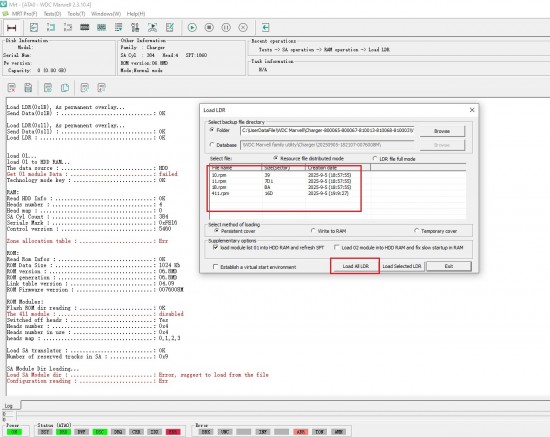The height and width of the screenshot is (437, 550).
Task: Choose LDR file full mode
Action: click(x=375, y=159)
